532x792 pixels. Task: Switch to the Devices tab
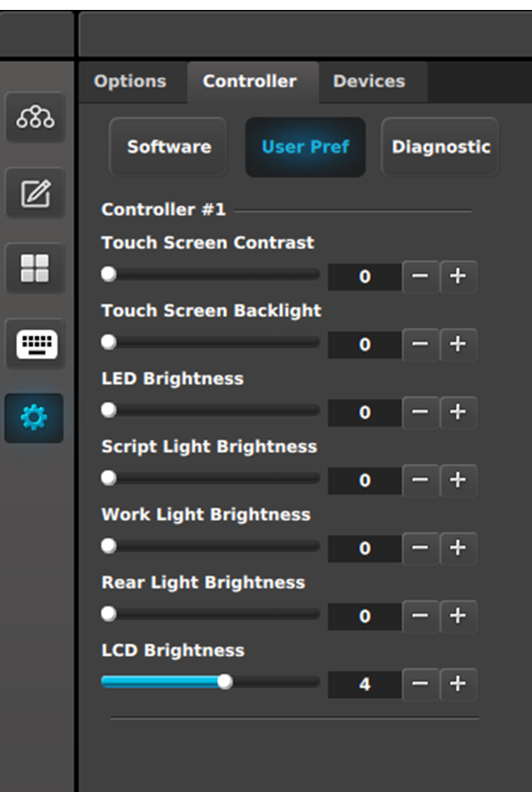pos(369,81)
